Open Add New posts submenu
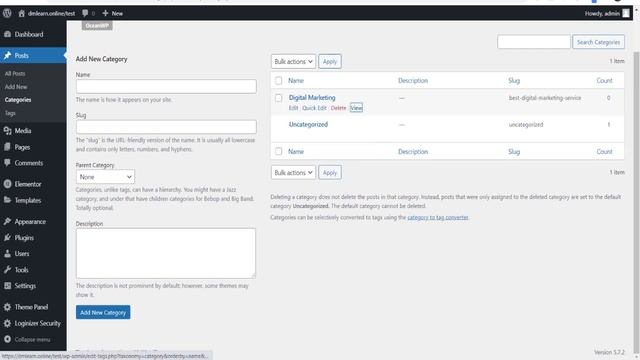The height and width of the screenshot is (360, 640). tap(16, 87)
